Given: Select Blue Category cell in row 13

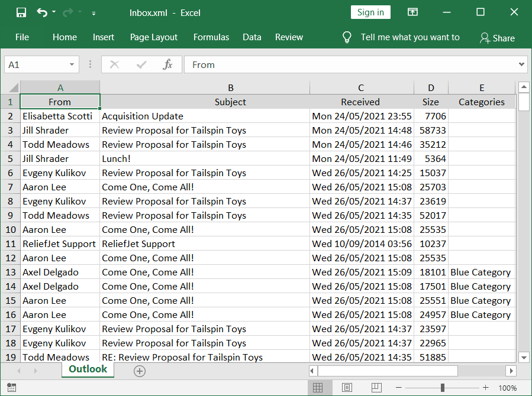Looking at the screenshot, I should (482, 272).
